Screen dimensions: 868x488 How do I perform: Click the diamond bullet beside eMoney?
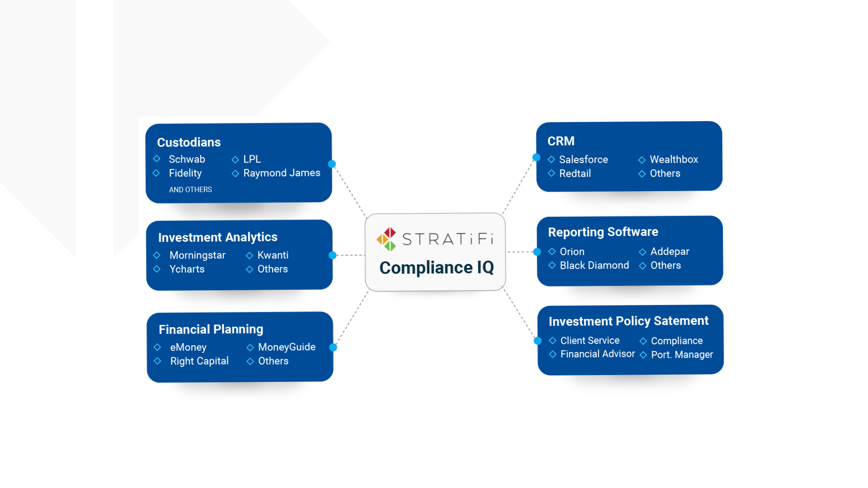click(157, 347)
